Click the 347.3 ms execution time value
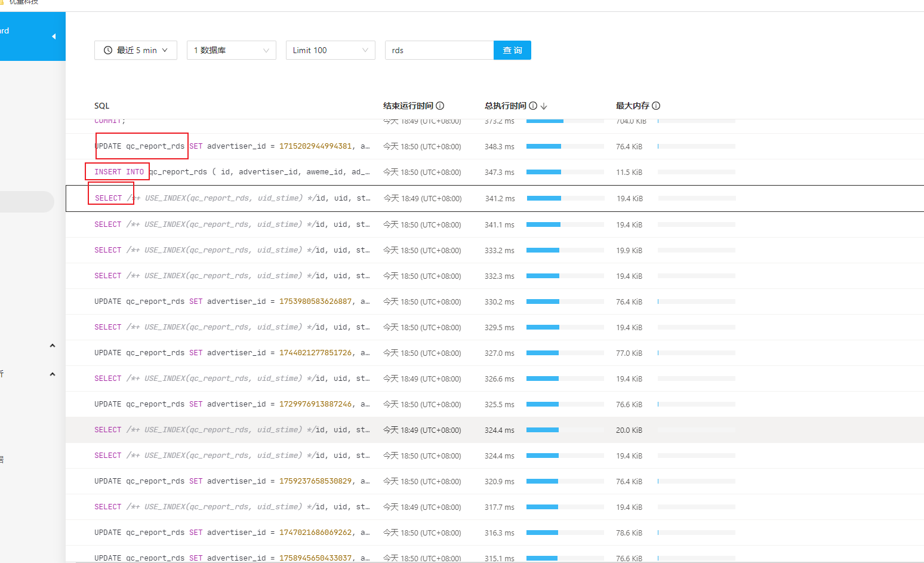This screenshot has width=924, height=563. point(500,172)
